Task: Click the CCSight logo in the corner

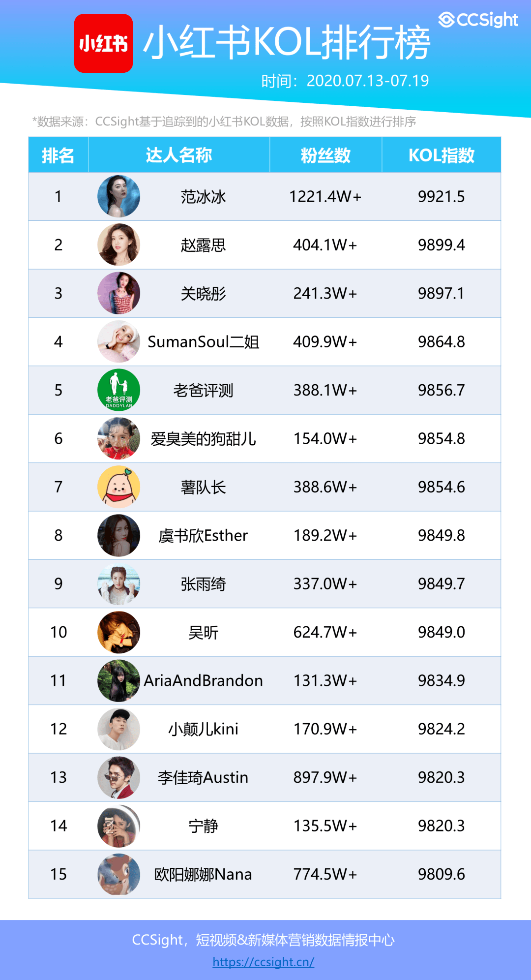Action: 478,20
